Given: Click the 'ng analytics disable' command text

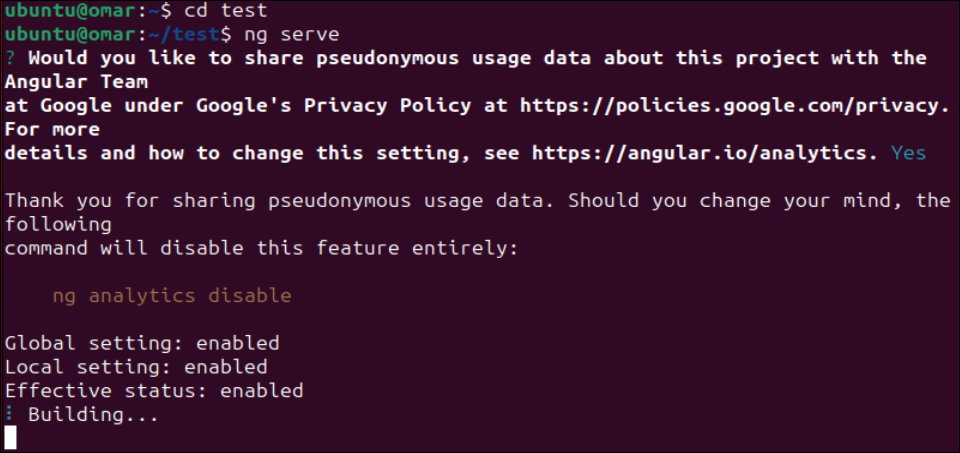Looking at the screenshot, I should [171, 295].
